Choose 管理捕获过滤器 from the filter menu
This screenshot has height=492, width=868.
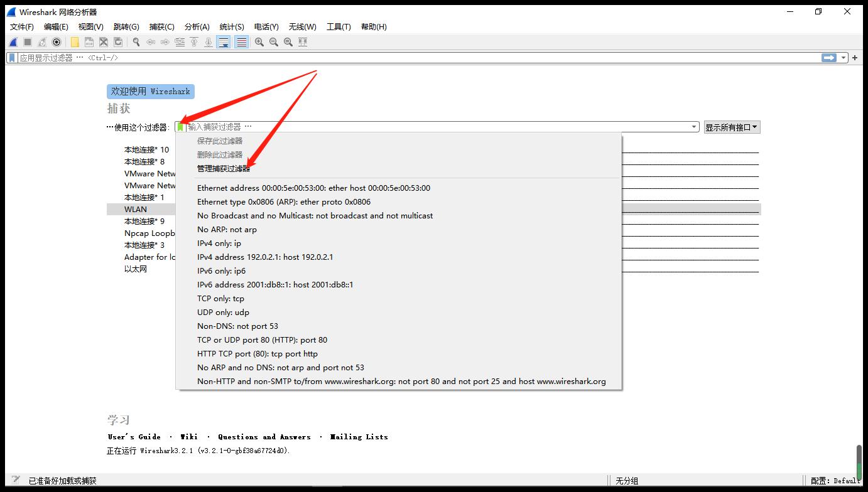click(x=224, y=169)
